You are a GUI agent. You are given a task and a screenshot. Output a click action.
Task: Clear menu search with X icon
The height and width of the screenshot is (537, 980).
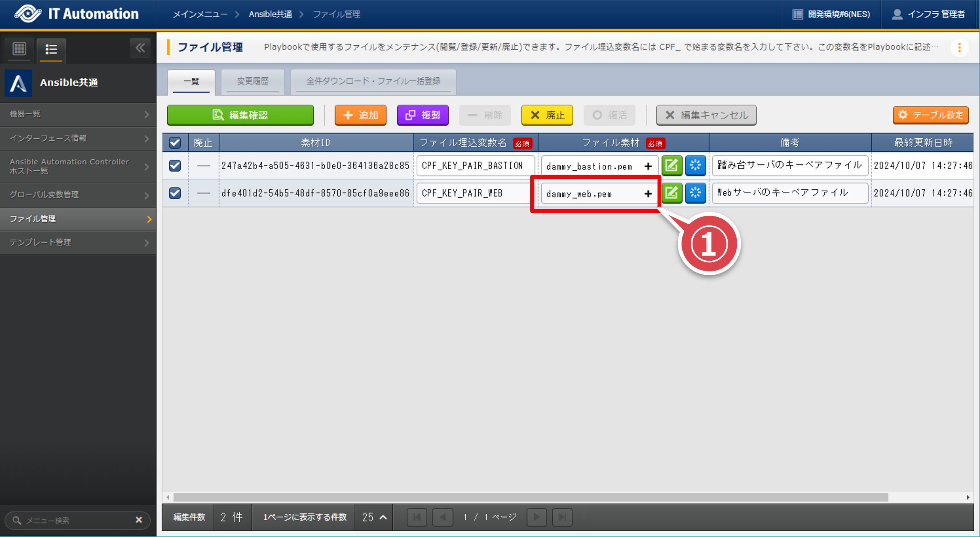click(x=139, y=520)
